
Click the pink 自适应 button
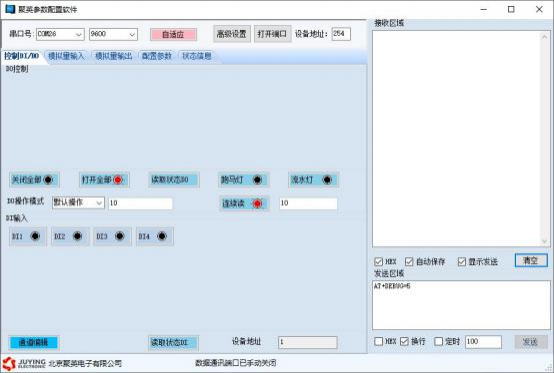coord(173,35)
